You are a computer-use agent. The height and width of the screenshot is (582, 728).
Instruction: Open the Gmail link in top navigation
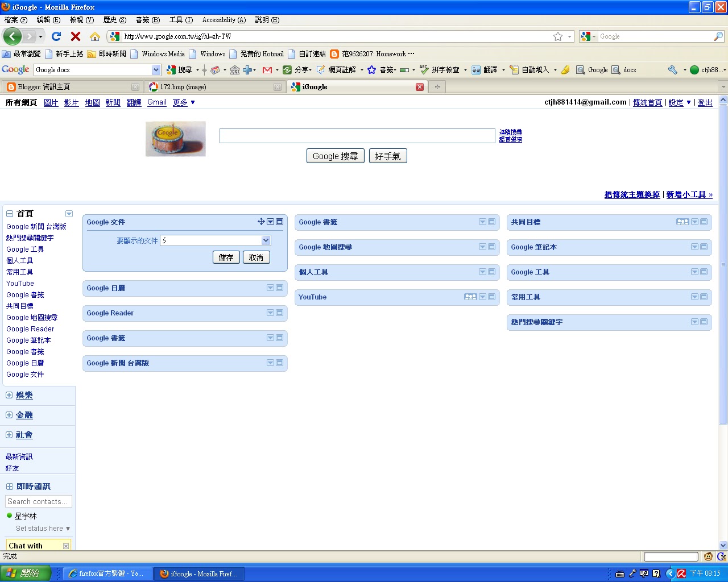point(157,102)
